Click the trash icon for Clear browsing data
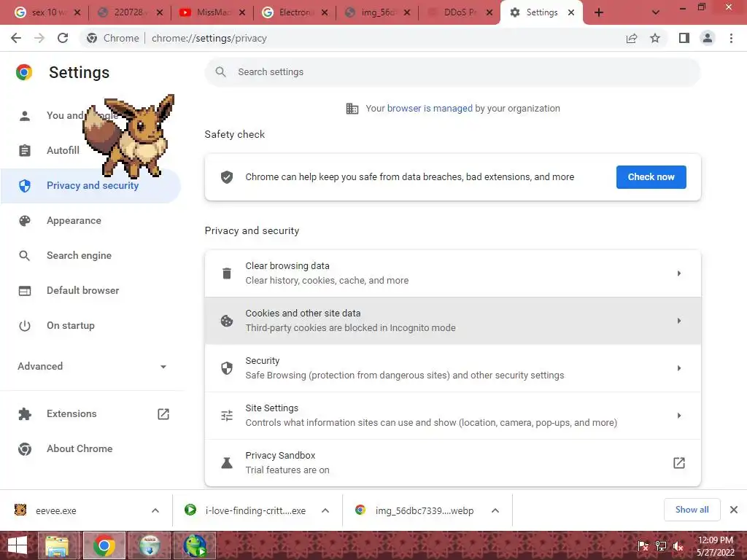 coord(227,273)
